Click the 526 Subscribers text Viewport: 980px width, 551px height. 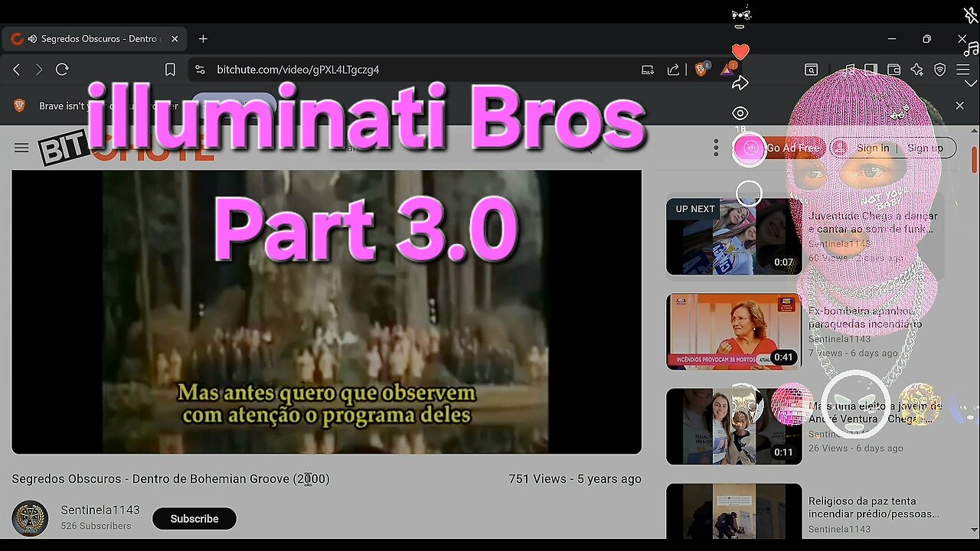click(96, 527)
